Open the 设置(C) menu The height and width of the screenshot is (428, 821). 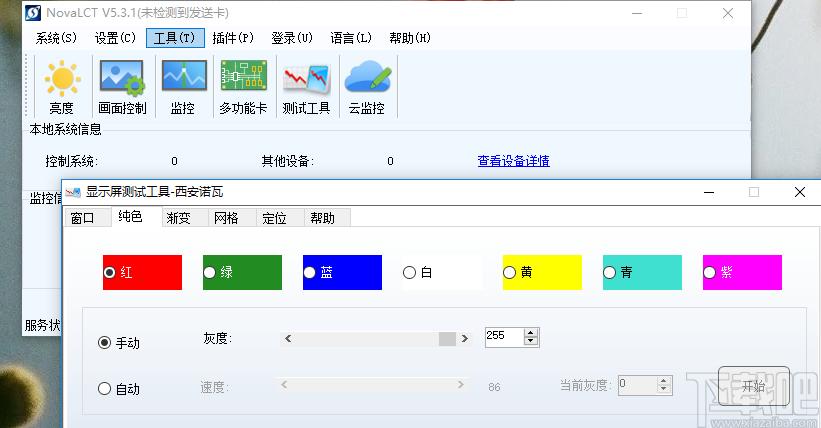pyautogui.click(x=115, y=38)
